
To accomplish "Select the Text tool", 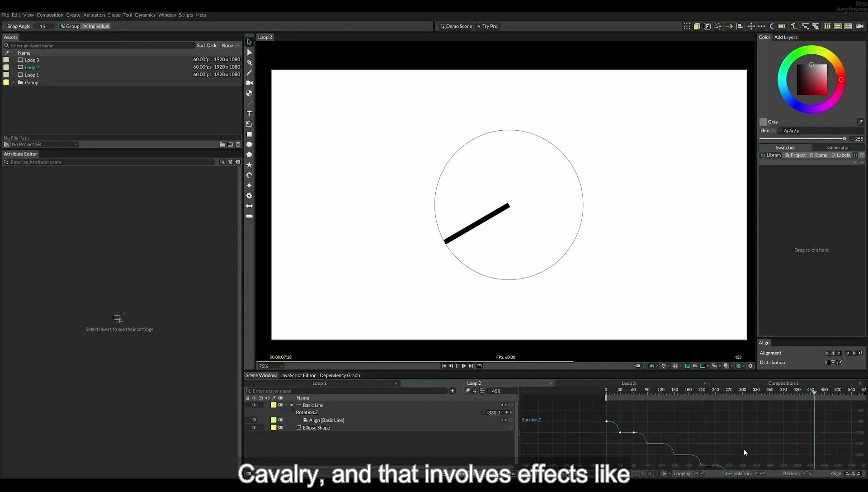I will coord(249,114).
